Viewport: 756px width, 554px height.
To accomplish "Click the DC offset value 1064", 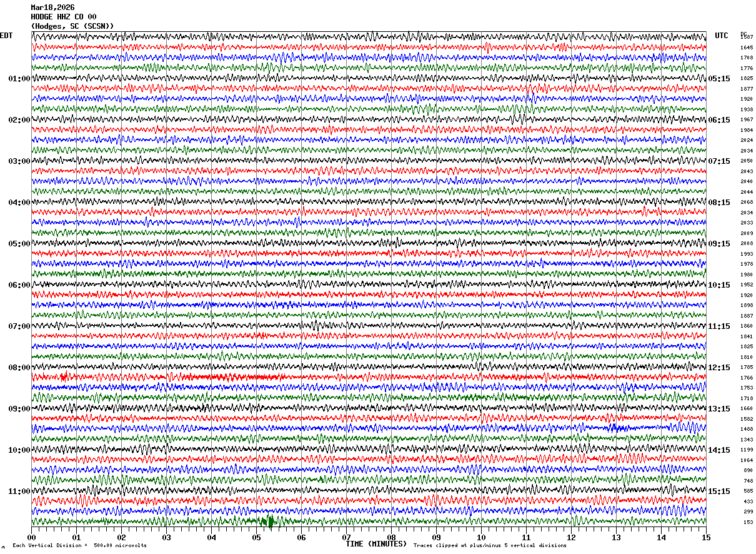I will pos(747,460).
